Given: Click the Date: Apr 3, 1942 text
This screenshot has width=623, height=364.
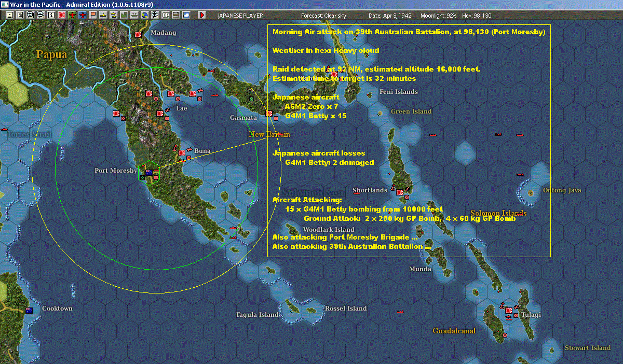Looking at the screenshot, I should pyautogui.click(x=389, y=16).
